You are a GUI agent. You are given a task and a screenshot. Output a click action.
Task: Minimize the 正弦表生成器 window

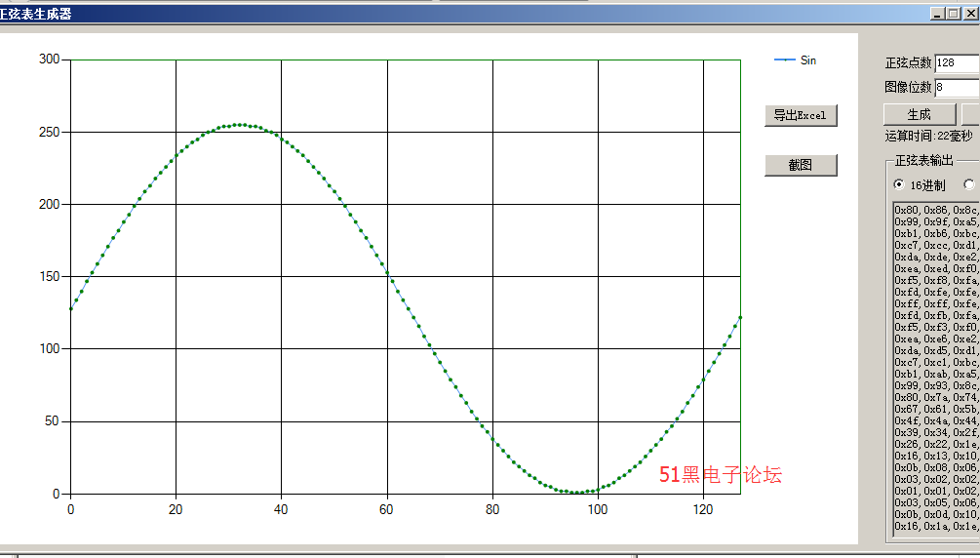937,13
